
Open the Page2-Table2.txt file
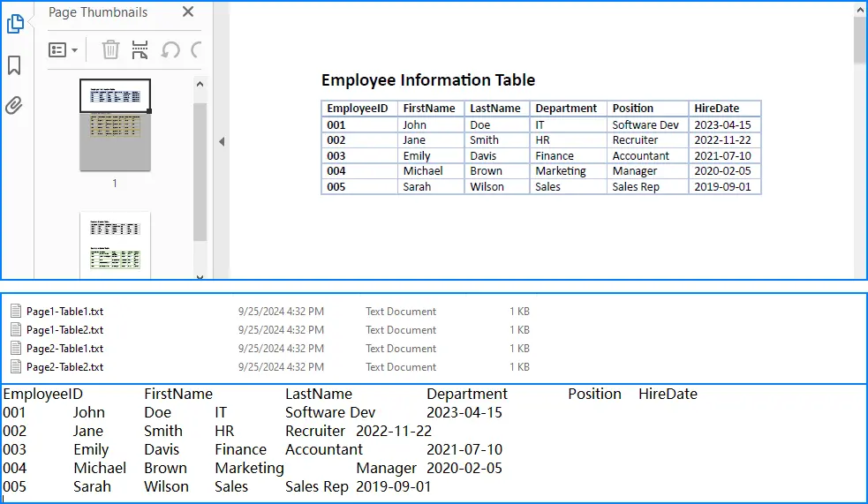point(64,367)
